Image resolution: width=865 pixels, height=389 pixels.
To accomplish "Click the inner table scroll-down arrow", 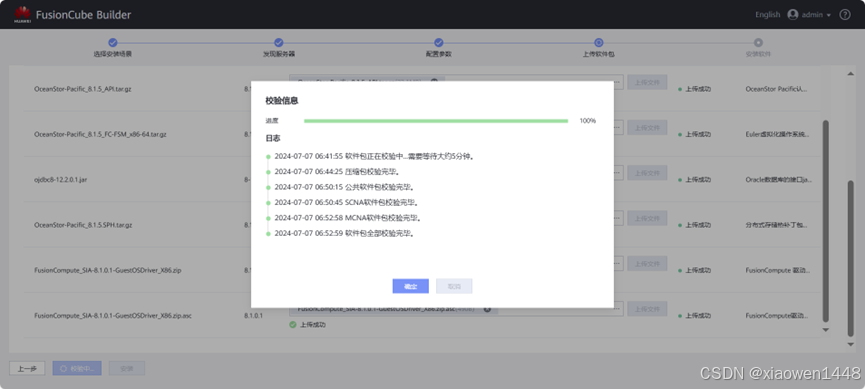I will coord(825,330).
